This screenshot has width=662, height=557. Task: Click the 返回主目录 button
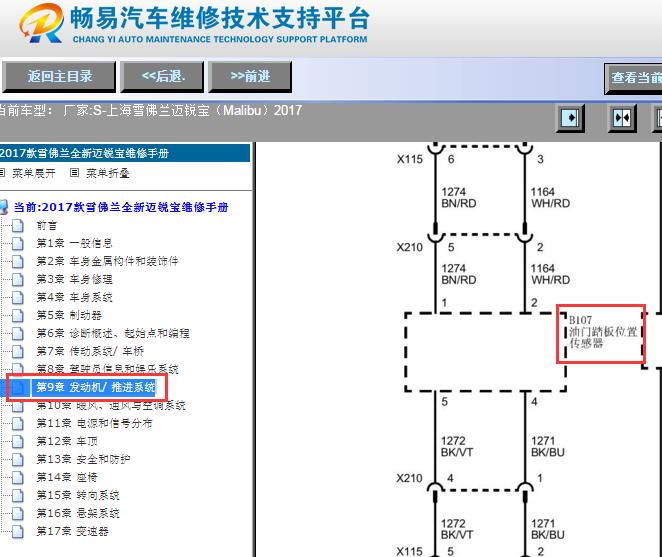(x=59, y=76)
